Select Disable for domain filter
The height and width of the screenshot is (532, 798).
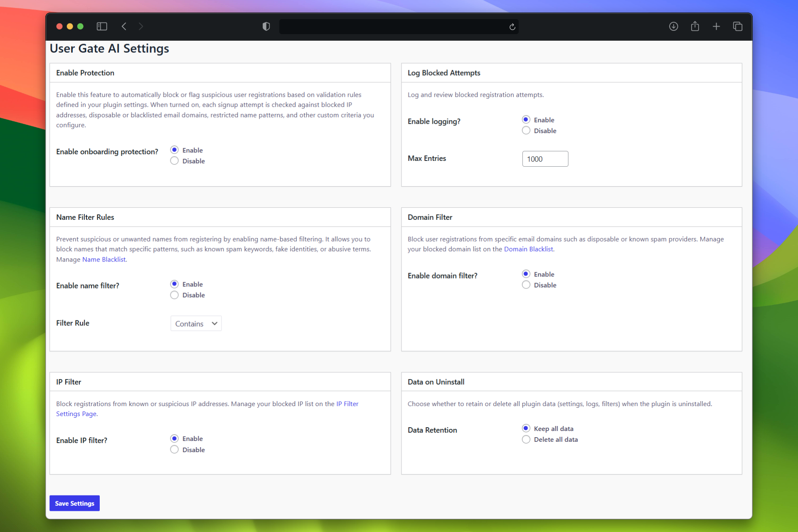coord(526,285)
